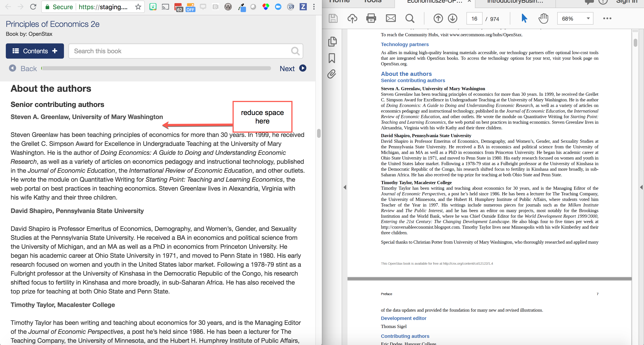644x345 pixels.
Task: Expand the book Contents panel
Action: (x=35, y=51)
